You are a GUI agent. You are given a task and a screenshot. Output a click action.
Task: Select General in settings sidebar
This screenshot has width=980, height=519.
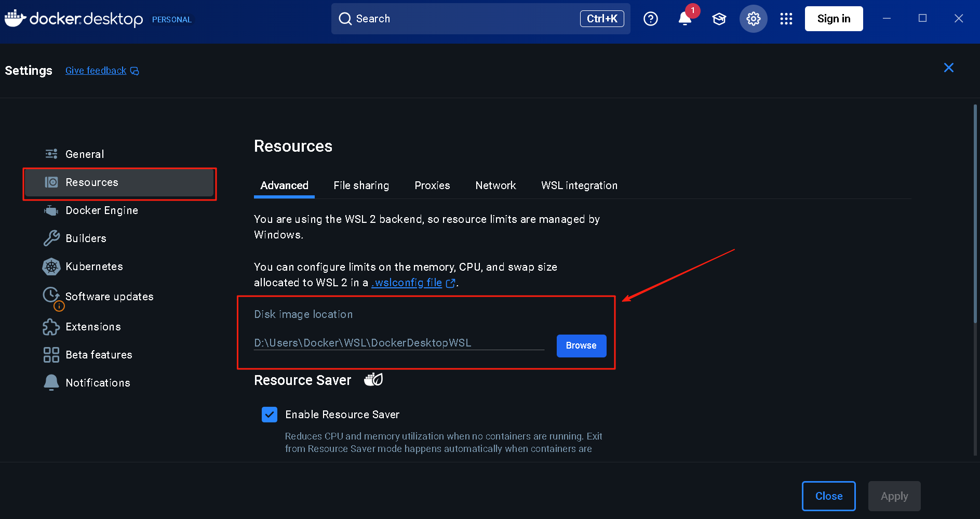click(119, 154)
